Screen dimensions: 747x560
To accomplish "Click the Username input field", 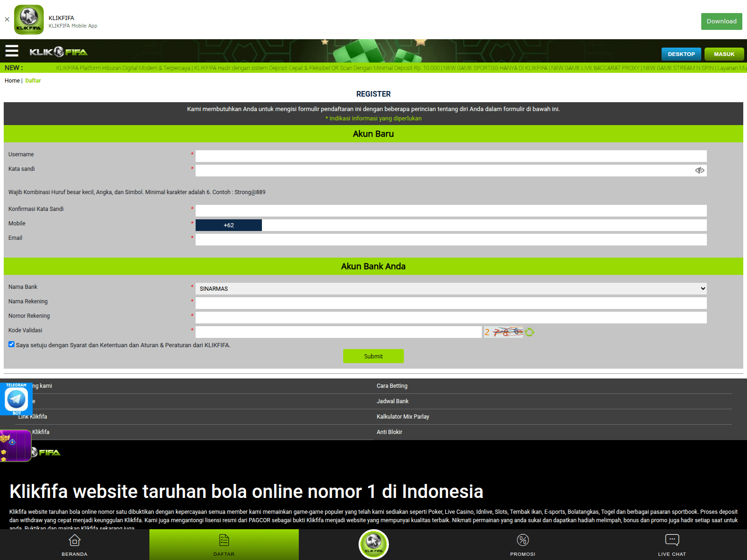I will tap(451, 154).
